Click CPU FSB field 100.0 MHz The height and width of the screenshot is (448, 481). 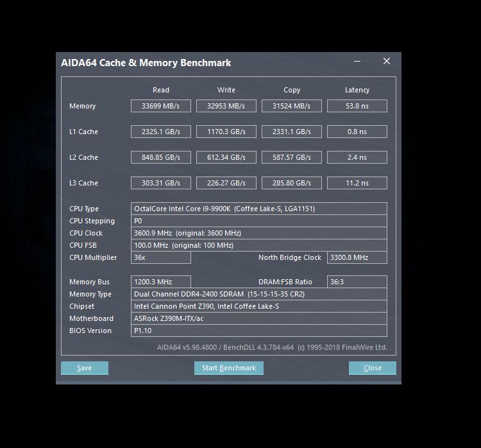pyautogui.click(x=259, y=245)
